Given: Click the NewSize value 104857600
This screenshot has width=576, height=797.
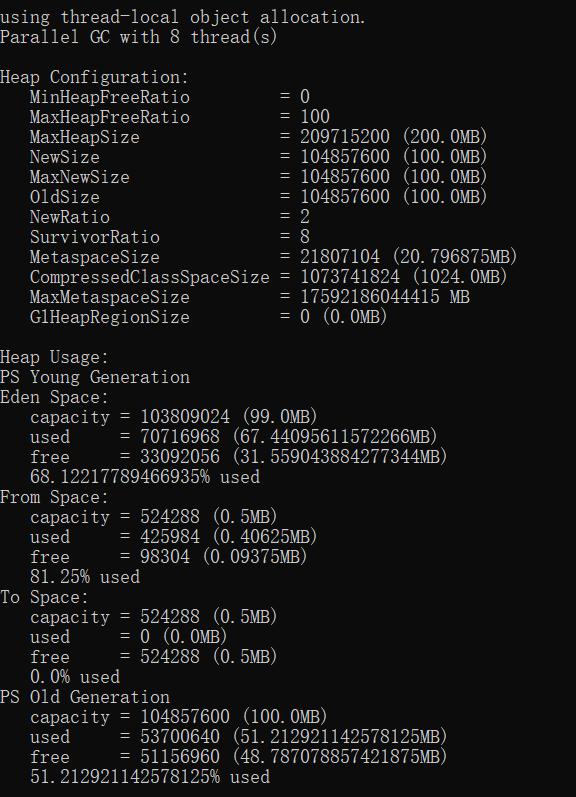Looking at the screenshot, I should point(345,157).
